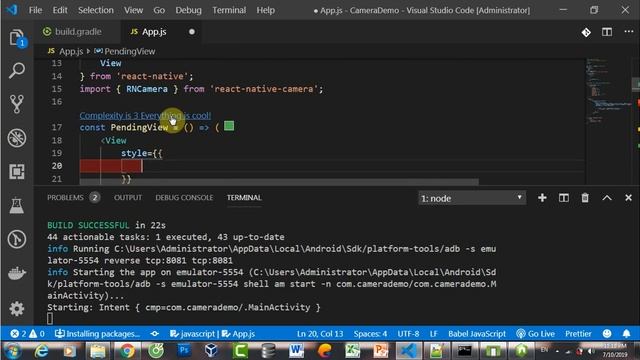This screenshot has width=640, height=360.
Task: Open the Extensions view
Action: (17, 171)
